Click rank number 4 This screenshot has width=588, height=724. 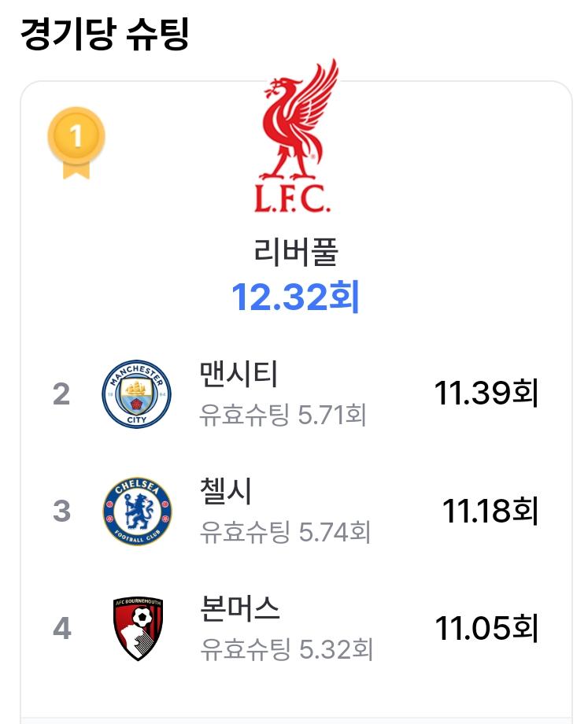click(x=62, y=629)
